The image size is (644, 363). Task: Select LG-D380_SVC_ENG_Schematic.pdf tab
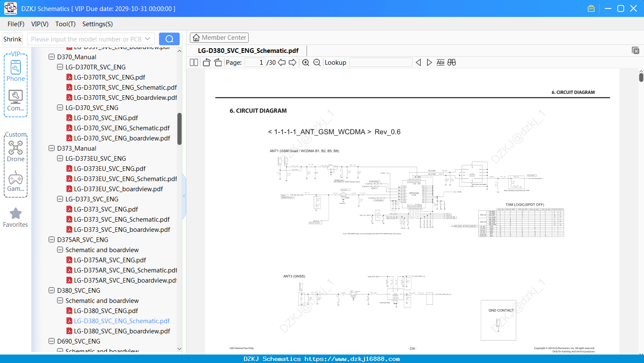248,50
